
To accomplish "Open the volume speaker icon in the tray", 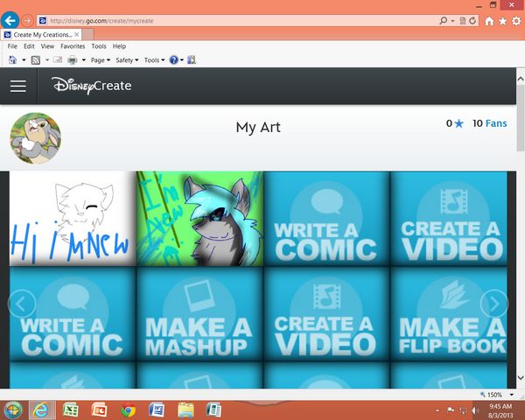I will (475, 410).
